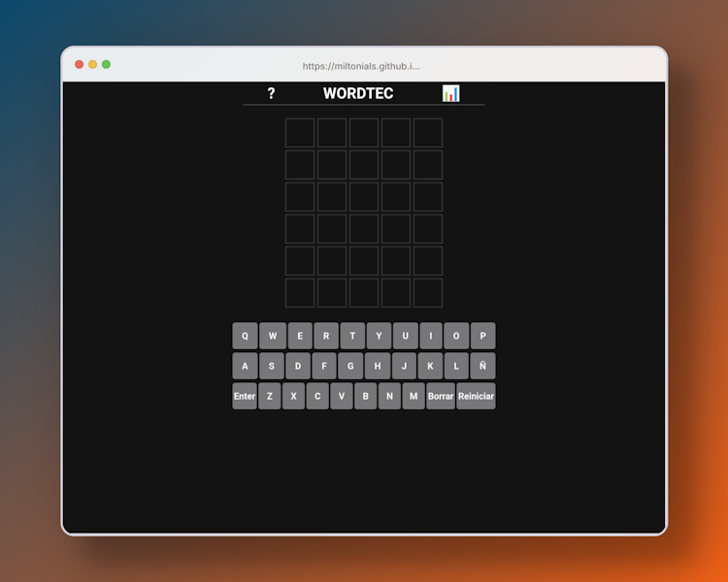
Task: Submit the guess with the Enter key
Action: (245, 396)
